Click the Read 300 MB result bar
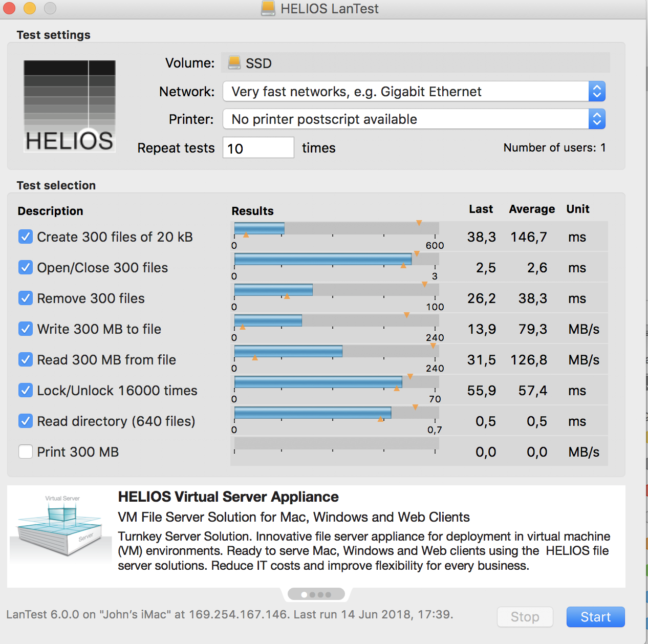Image resolution: width=648 pixels, height=644 pixels. pos(336,351)
